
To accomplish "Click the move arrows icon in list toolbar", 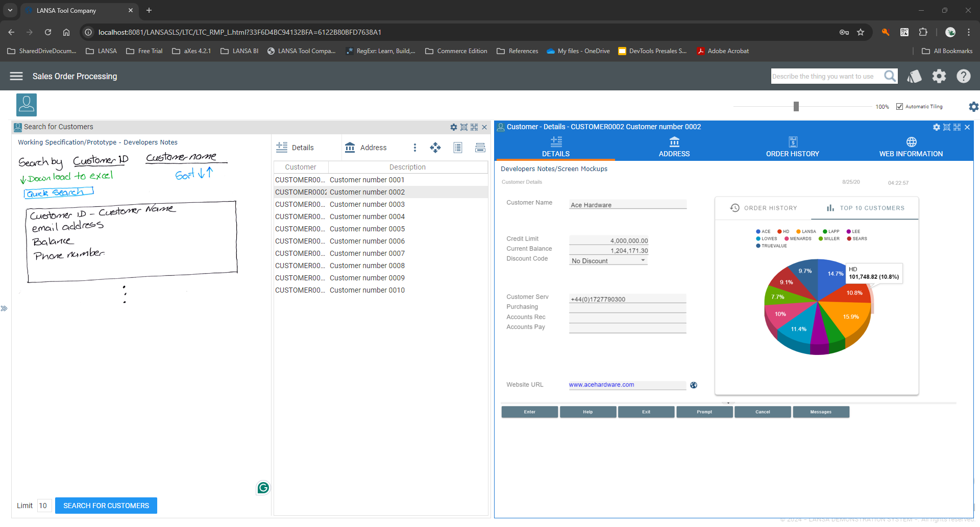I will coord(435,148).
